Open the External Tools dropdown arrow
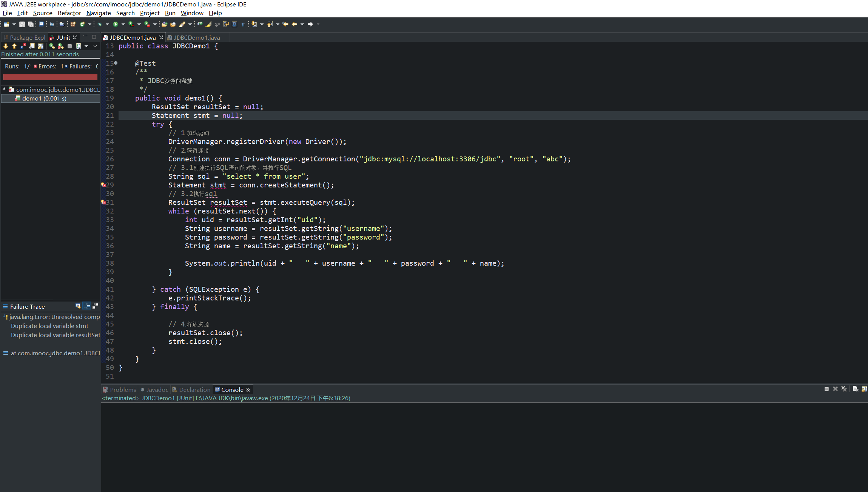 coord(155,24)
